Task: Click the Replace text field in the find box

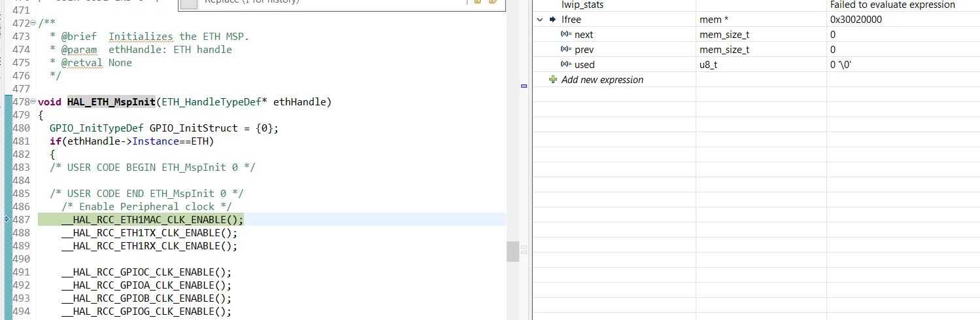Action: 333,3
